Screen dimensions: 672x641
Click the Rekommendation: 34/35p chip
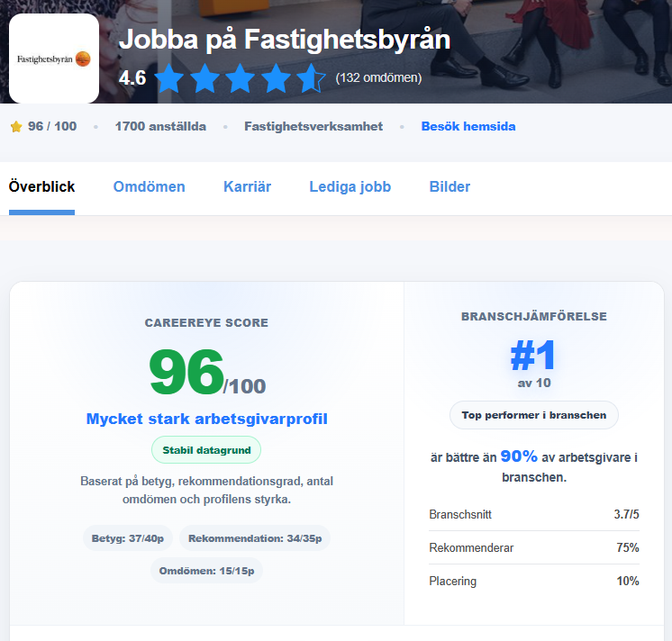click(255, 538)
